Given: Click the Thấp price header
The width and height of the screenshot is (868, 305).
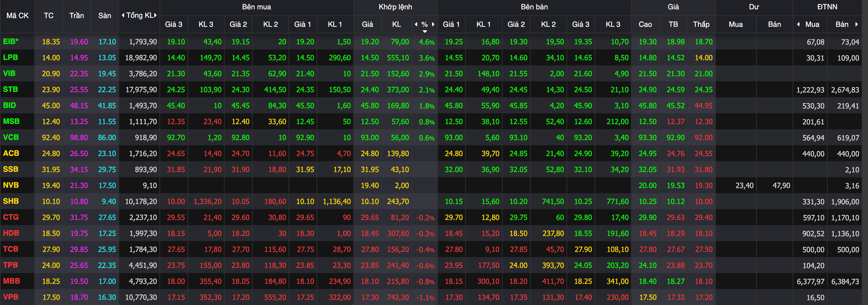Looking at the screenshot, I should tap(701, 24).
